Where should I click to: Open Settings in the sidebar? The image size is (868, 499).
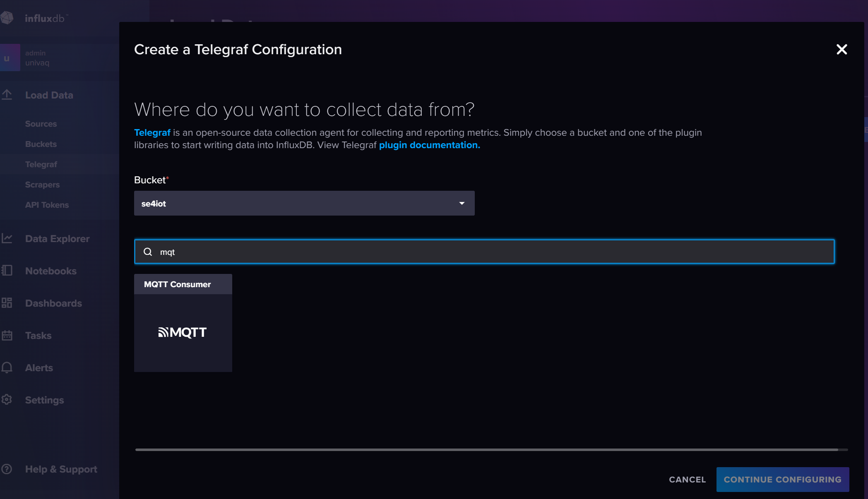44,400
